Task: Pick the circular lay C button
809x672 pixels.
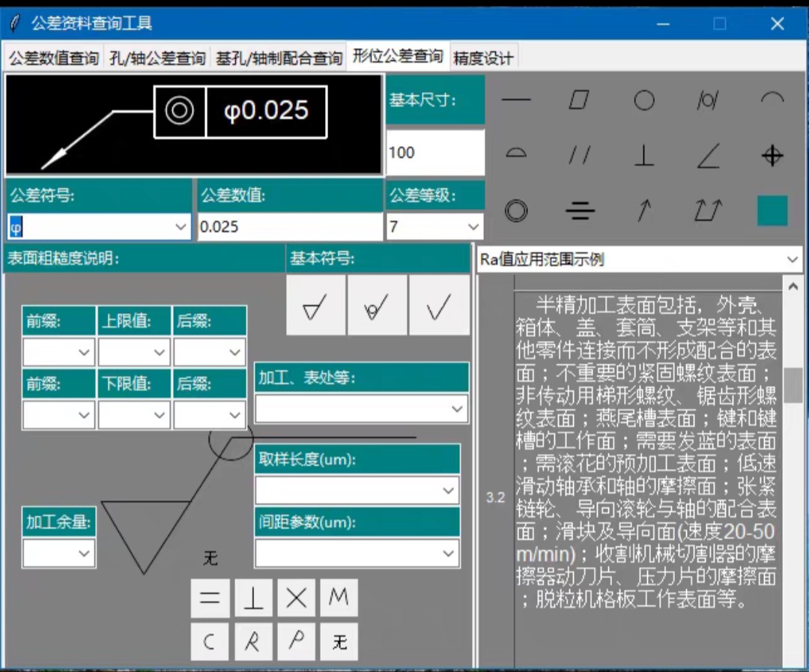Action: [210, 641]
